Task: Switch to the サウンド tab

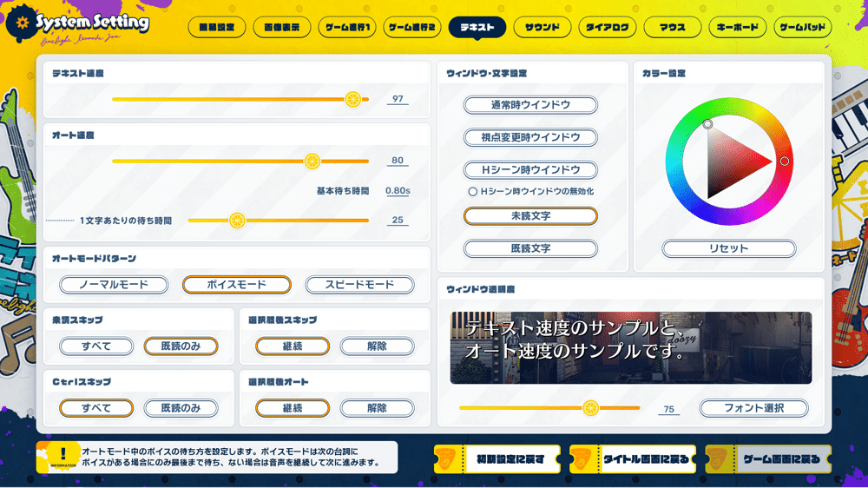Action: [x=542, y=27]
